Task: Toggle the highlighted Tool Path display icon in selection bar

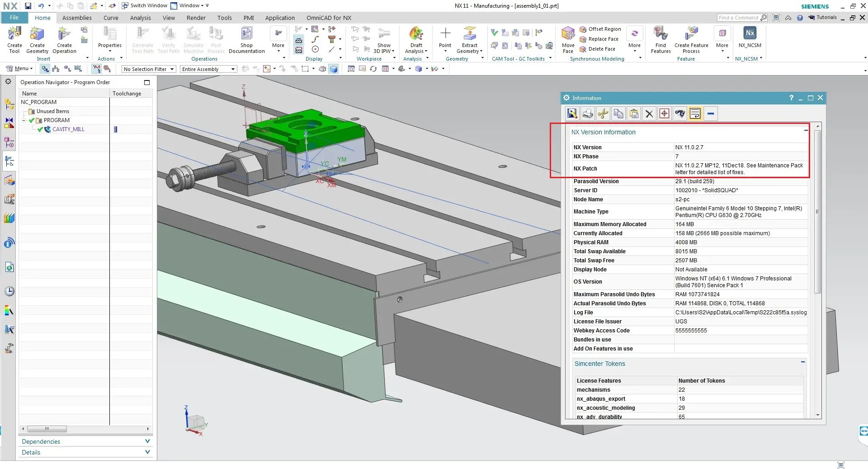Action: [97, 69]
